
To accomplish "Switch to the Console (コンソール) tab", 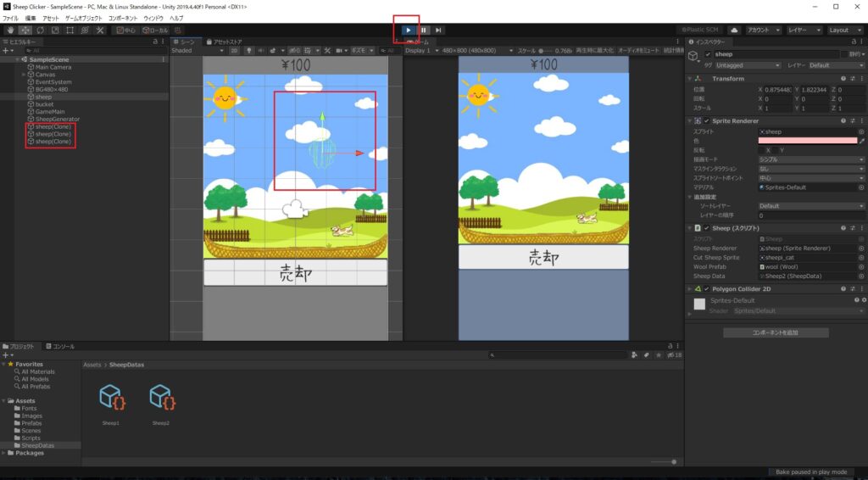I will tap(60, 347).
